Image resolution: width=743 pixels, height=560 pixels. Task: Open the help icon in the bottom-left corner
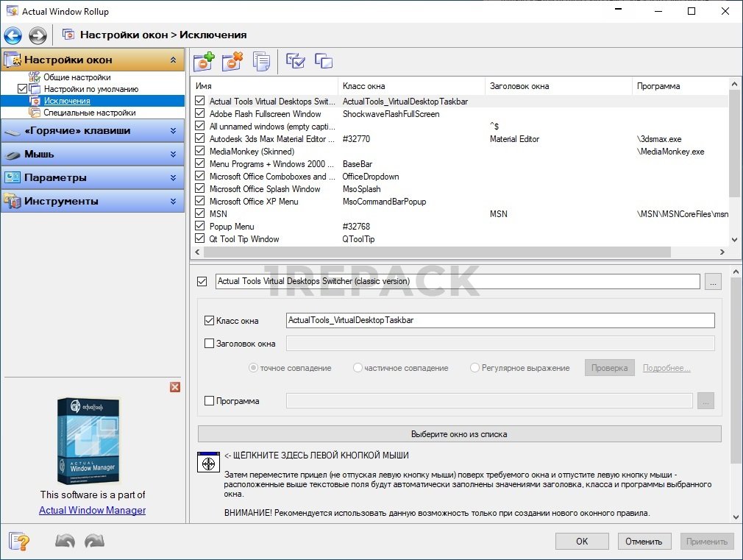pyautogui.click(x=19, y=542)
